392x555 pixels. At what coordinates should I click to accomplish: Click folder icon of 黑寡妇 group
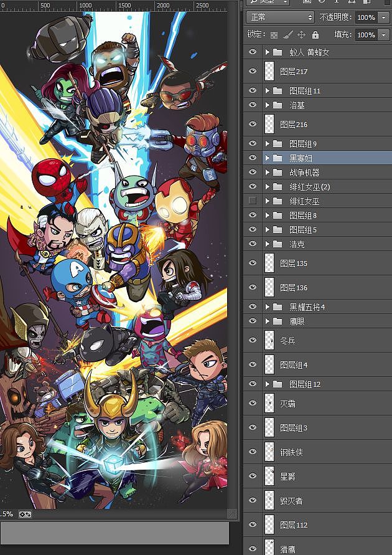tap(278, 158)
